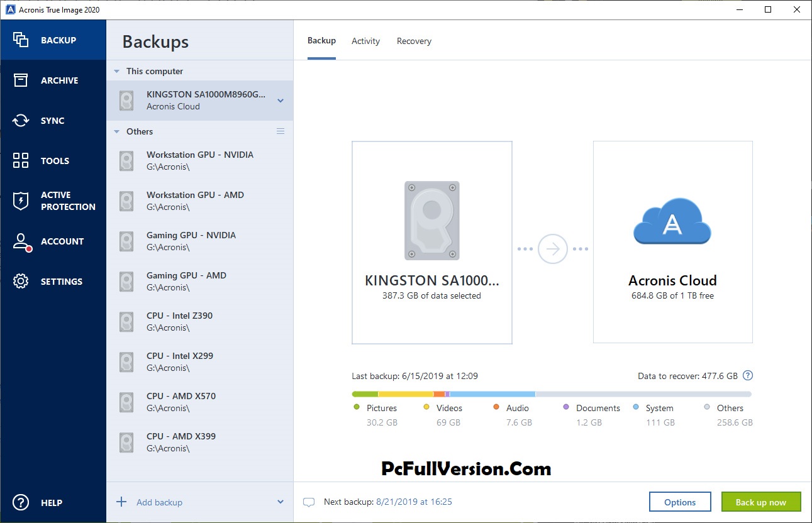Click disk icon beside Workstation GPU - AMD
The height and width of the screenshot is (523, 812).
pyautogui.click(x=126, y=201)
